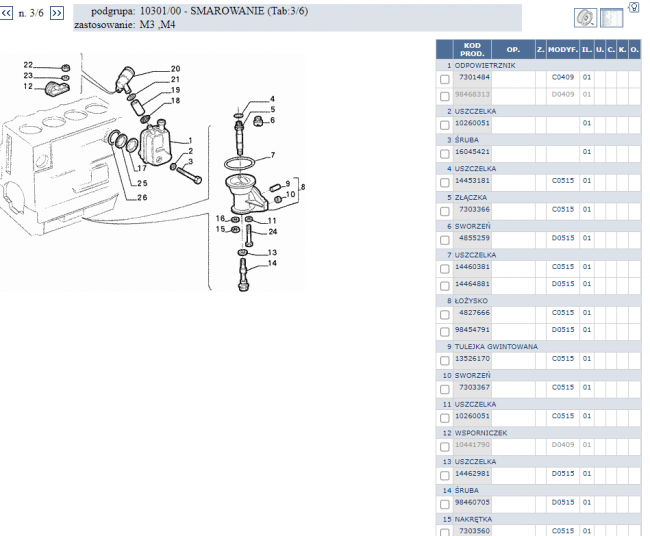
Task: Select the 1 ODPOWIETRZNIK group row
Action: pyautogui.click(x=540, y=64)
